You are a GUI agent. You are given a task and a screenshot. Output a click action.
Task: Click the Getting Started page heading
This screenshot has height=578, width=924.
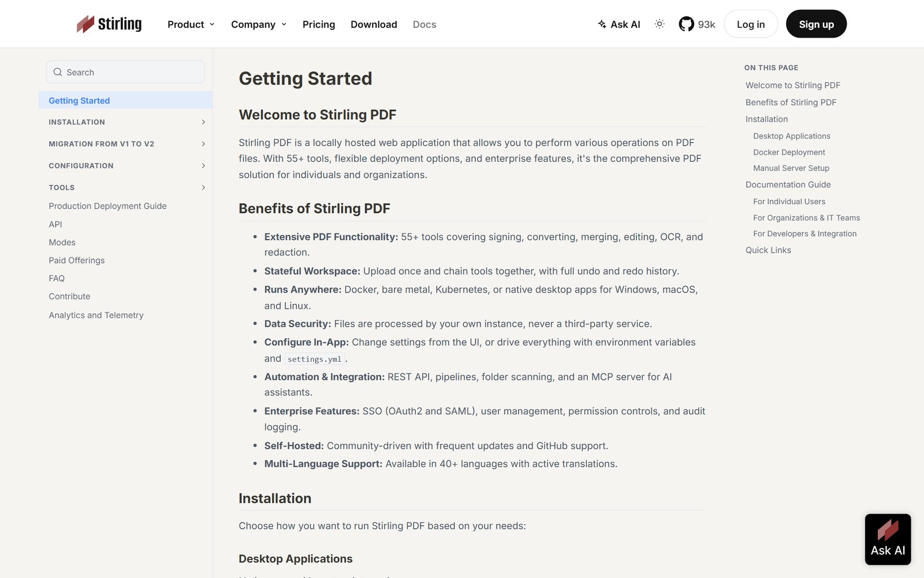tap(305, 79)
